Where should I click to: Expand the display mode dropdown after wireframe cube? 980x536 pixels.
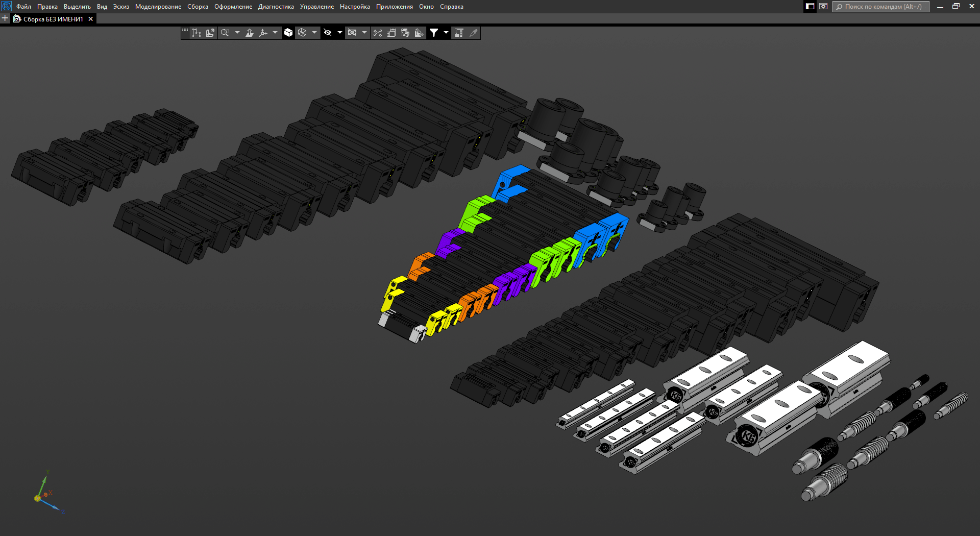point(314,33)
